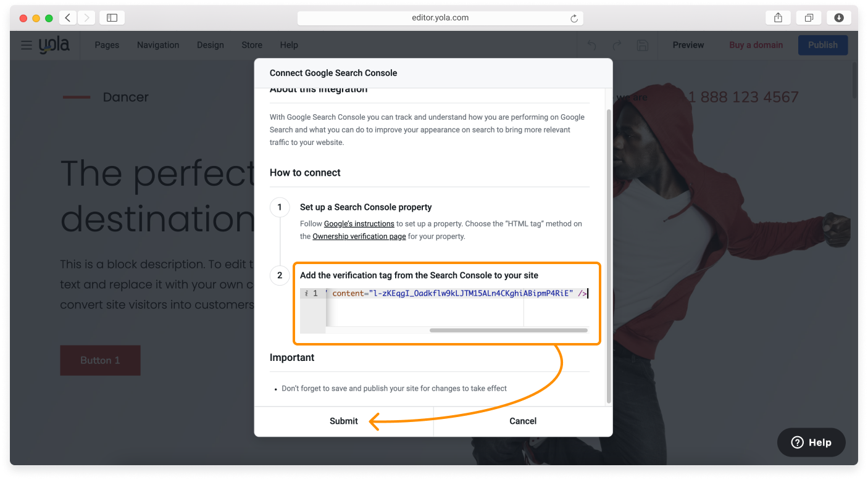The height and width of the screenshot is (480, 868).
Task: Open the Help chat bubble in the corner
Action: (x=811, y=442)
